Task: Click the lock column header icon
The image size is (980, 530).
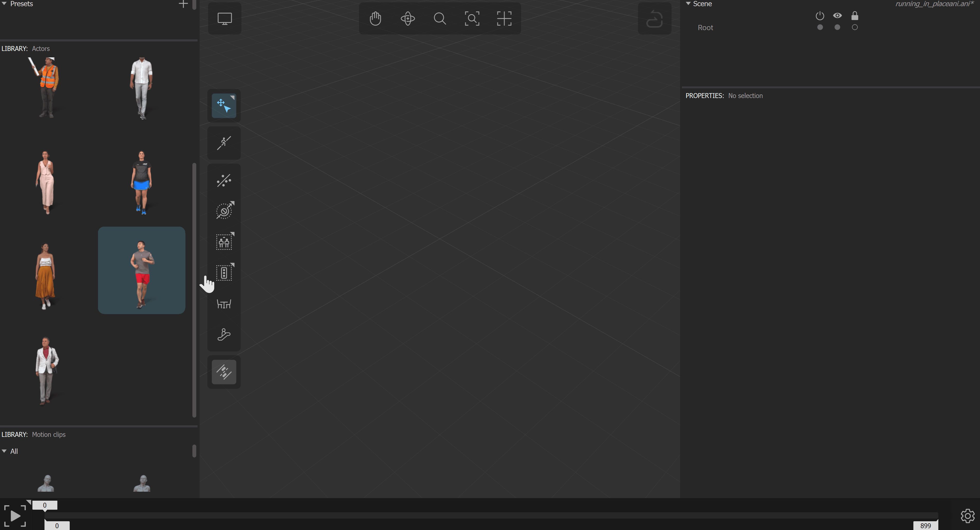Action: click(855, 16)
